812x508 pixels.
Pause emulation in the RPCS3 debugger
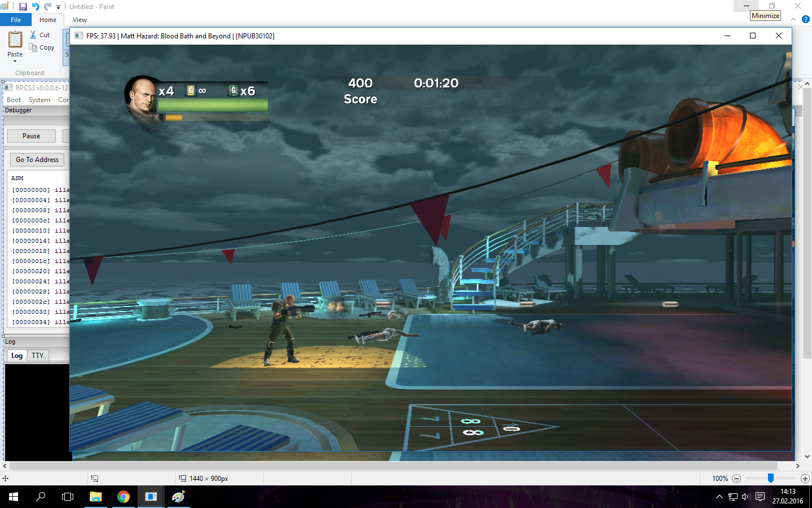pos(32,136)
